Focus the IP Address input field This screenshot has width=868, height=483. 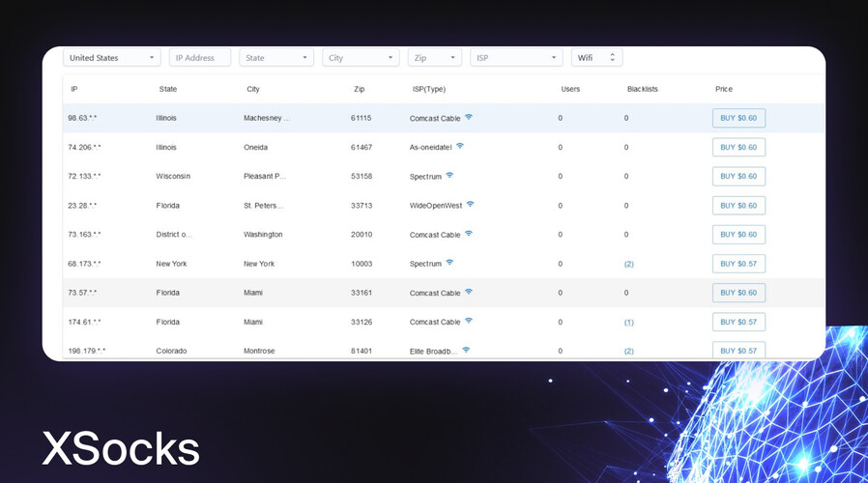pos(200,58)
